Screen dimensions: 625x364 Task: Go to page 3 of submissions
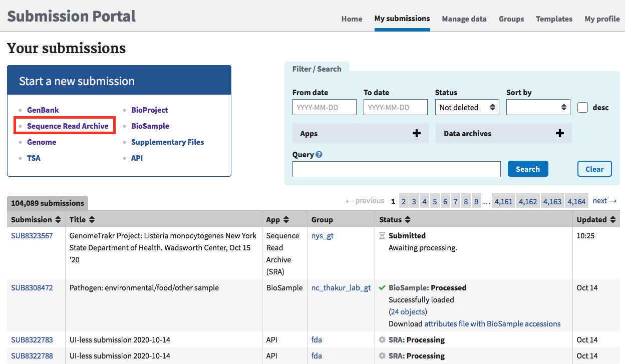coord(414,201)
